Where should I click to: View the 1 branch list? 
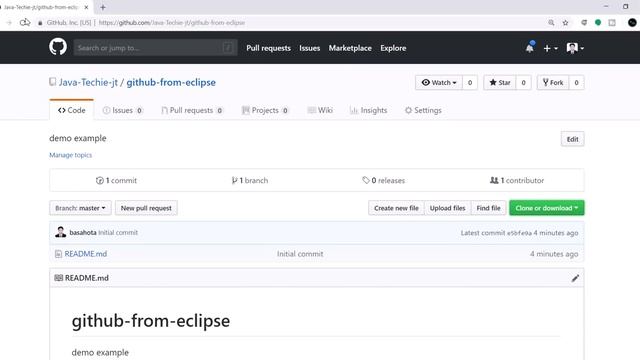[x=250, y=180]
